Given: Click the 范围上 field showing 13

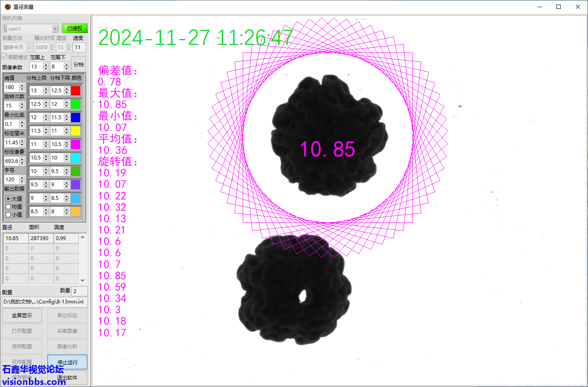Looking at the screenshot, I should tap(36, 67).
